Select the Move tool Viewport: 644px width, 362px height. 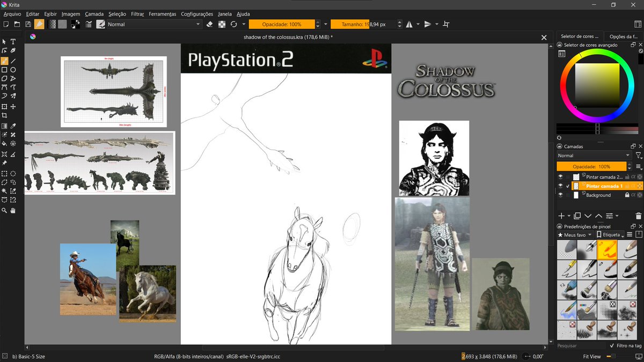[x=13, y=107]
